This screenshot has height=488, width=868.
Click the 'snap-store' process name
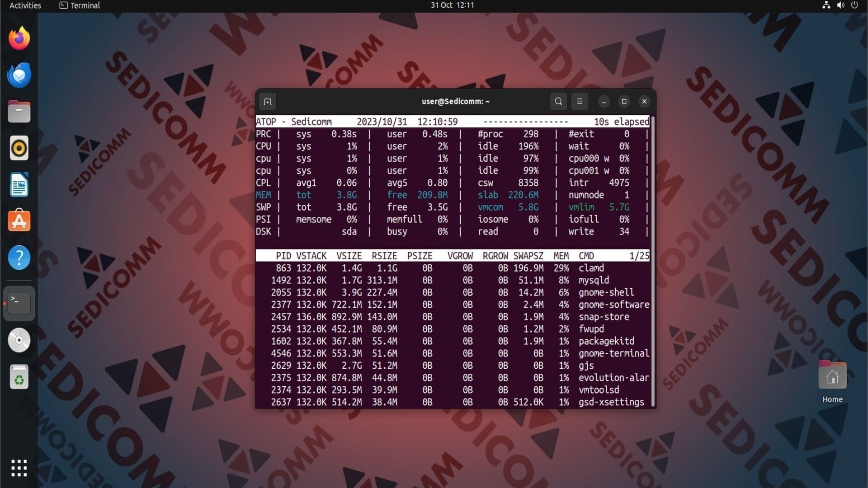[x=604, y=317]
